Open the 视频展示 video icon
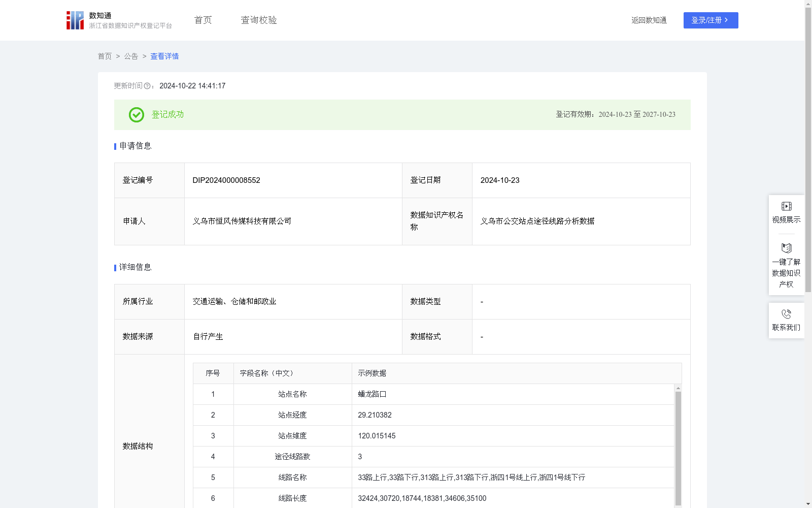The height and width of the screenshot is (508, 812). tap(787, 206)
